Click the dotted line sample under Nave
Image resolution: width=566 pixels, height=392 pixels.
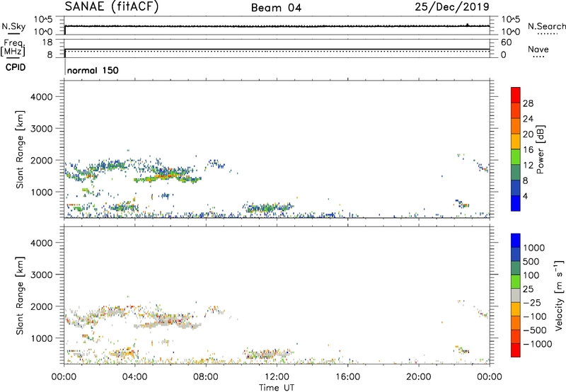coord(538,57)
